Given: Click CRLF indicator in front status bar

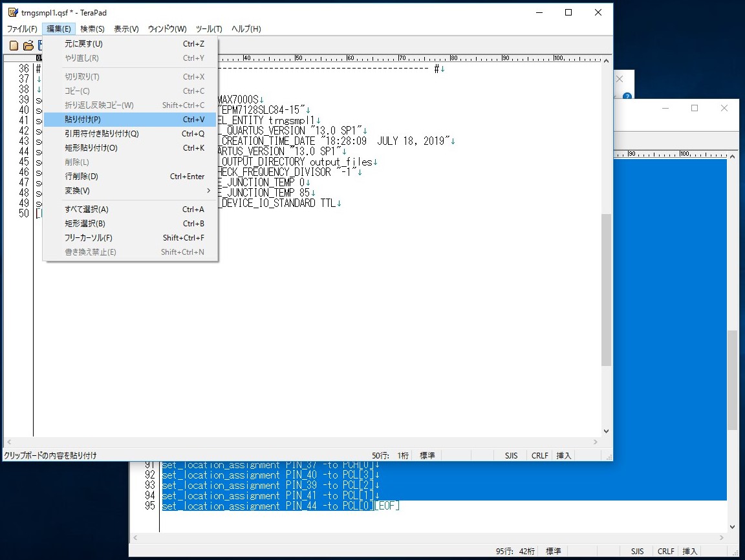Looking at the screenshot, I should (540, 455).
